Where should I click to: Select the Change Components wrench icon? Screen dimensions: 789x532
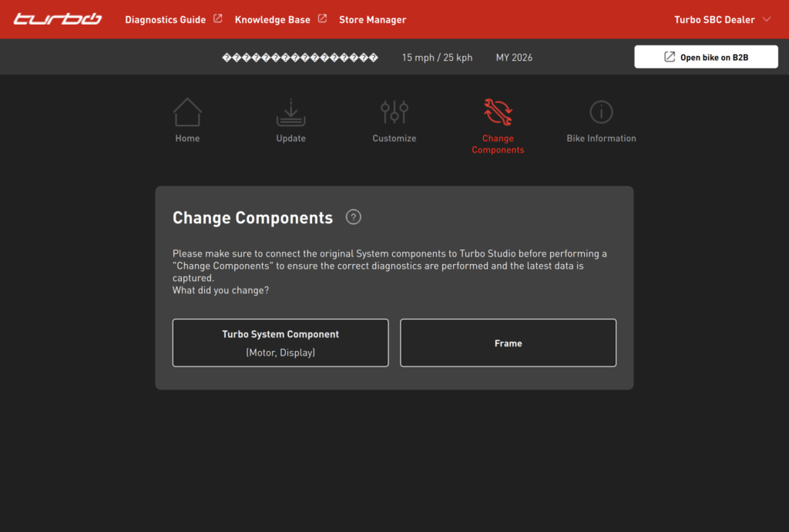point(498,112)
